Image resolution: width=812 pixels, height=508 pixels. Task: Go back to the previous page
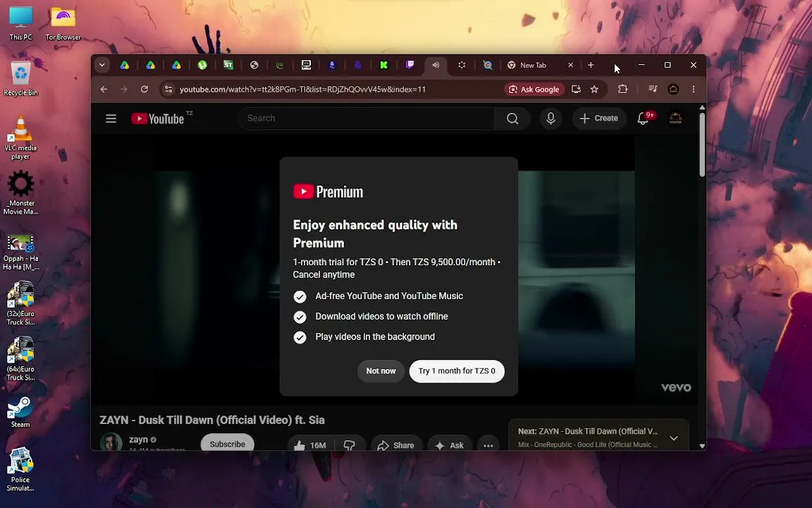pos(104,89)
